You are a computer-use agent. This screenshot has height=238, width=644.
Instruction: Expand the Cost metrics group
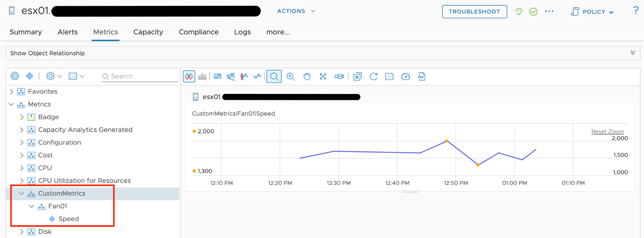click(22, 155)
